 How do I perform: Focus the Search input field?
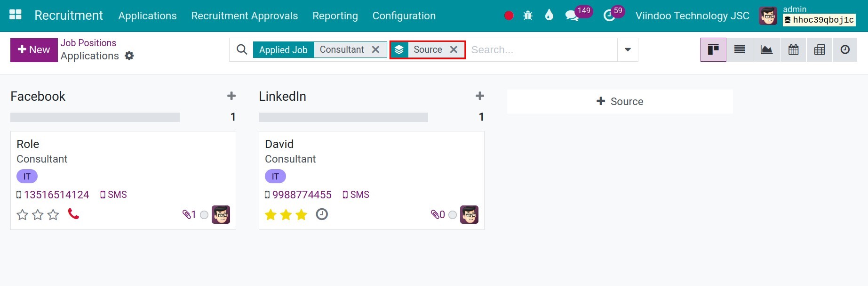point(541,49)
